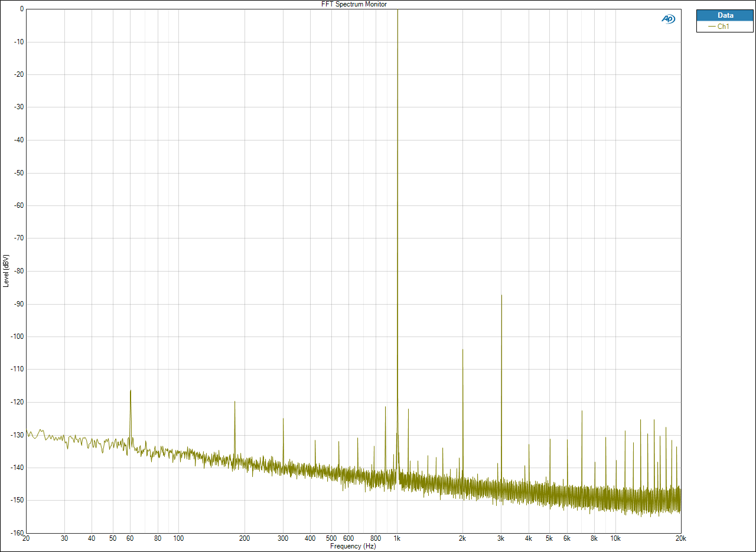Image resolution: width=756 pixels, height=552 pixels.
Task: Click the -130 level tick label
Action: [x=17, y=435]
